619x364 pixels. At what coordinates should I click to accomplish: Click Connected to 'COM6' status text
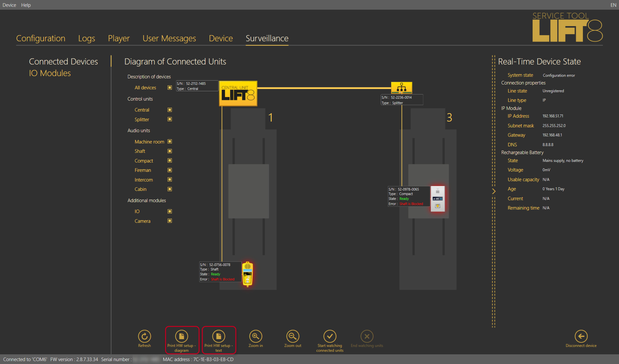coord(25,359)
